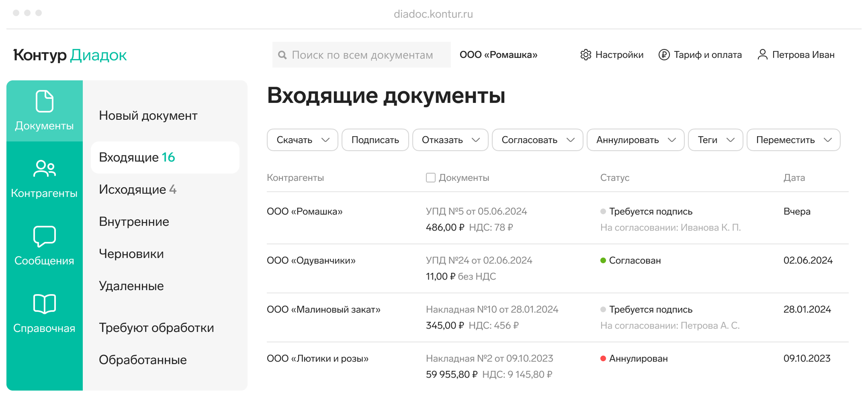Image resolution: width=868 pixels, height=397 pixels.
Task: Click the Настройки gear icon
Action: [x=586, y=55]
